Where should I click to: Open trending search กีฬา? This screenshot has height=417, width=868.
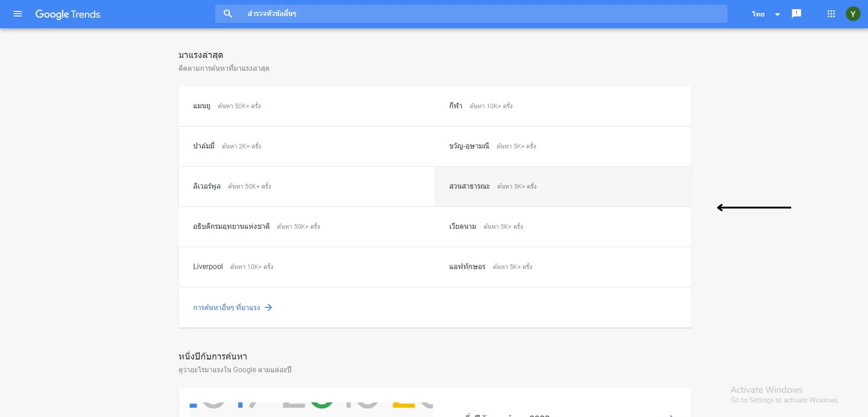tap(455, 106)
